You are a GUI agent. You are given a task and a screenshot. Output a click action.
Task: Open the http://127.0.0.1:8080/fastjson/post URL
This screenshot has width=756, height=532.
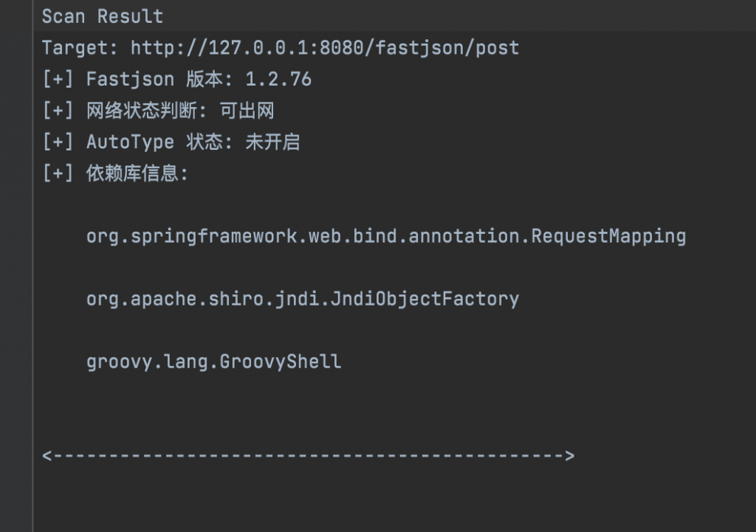tap(325, 48)
